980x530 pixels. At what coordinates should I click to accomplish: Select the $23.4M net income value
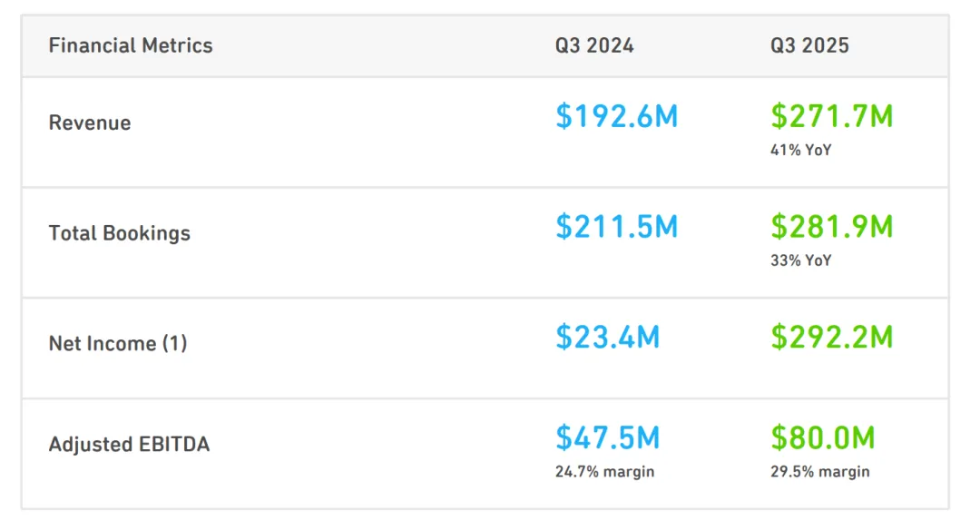[607, 337]
